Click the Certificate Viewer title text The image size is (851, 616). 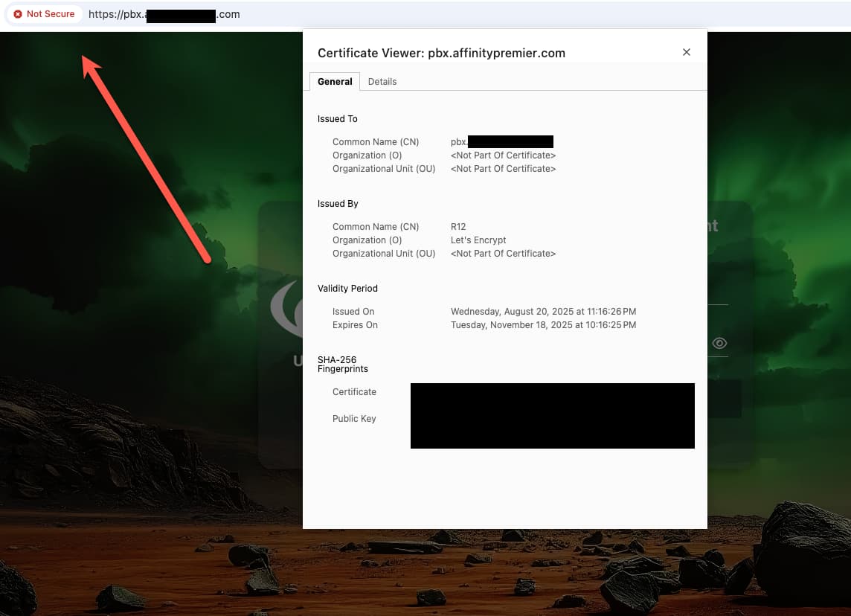tap(441, 53)
